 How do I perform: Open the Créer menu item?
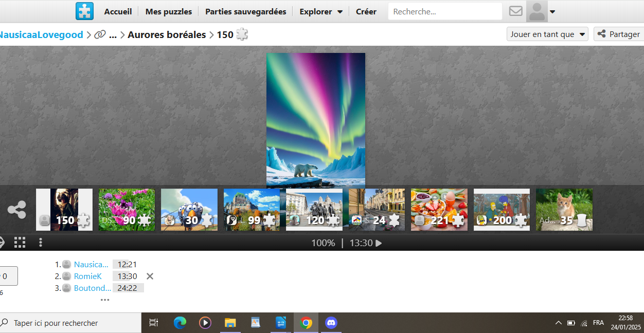pos(366,11)
